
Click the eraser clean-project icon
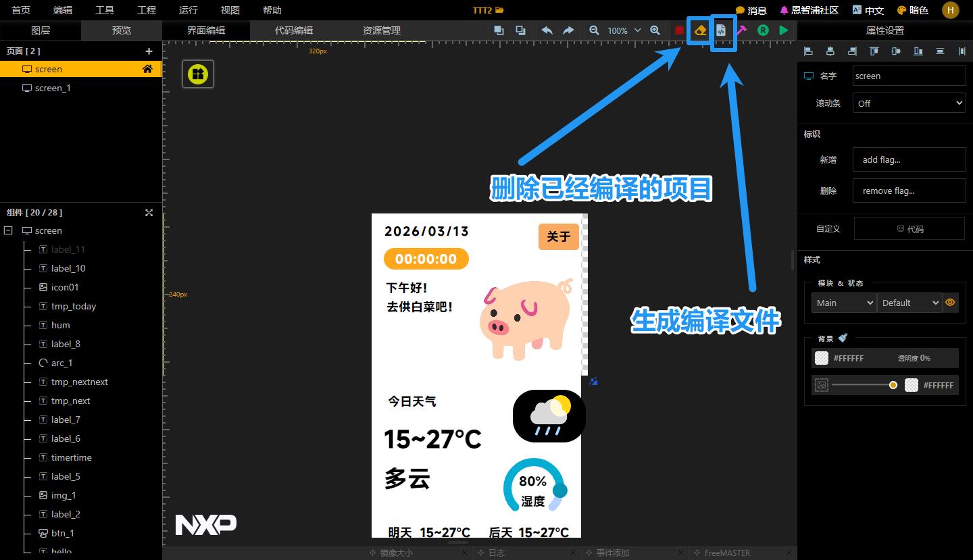click(x=700, y=30)
